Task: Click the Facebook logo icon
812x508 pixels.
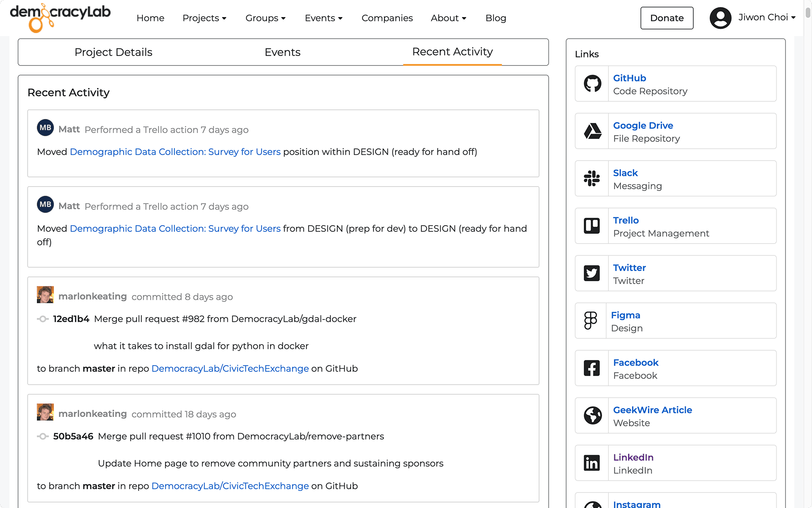Action: pyautogui.click(x=592, y=368)
